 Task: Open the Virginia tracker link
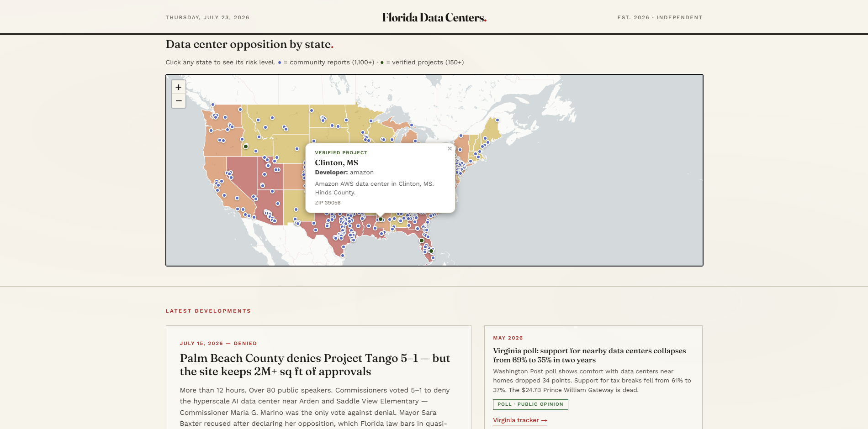(520, 420)
